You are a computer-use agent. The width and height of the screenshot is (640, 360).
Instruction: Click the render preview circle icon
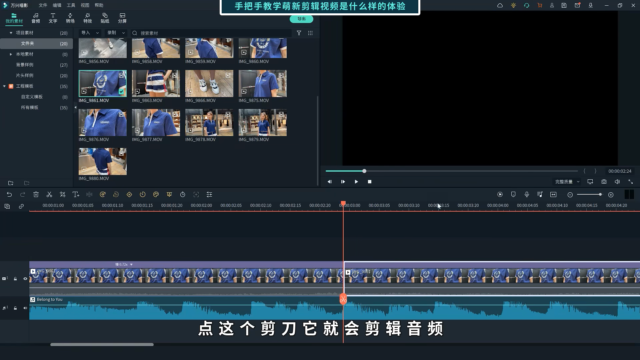click(500, 195)
